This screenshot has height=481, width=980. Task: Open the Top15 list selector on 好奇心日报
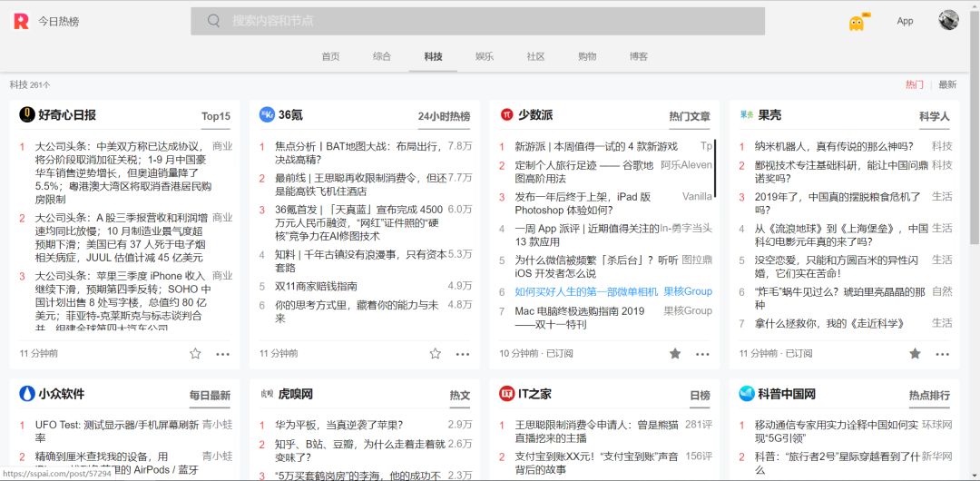pos(216,116)
